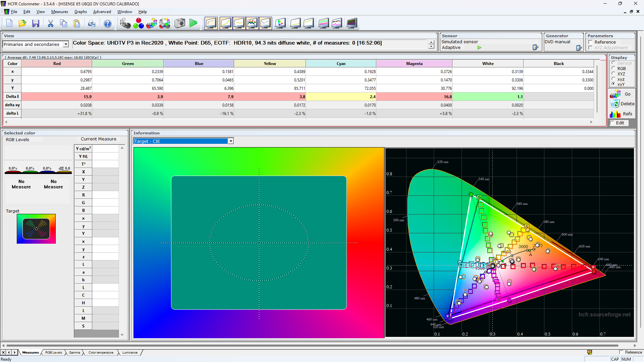Image resolution: width=644 pixels, height=362 pixels.
Task: Open the Measures menu
Action: 59,12
